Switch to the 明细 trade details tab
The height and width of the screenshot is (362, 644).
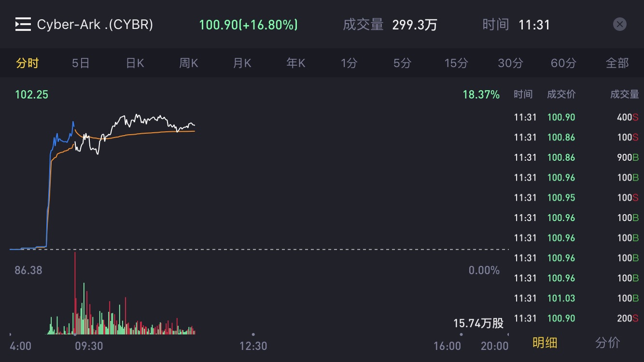pos(545,343)
